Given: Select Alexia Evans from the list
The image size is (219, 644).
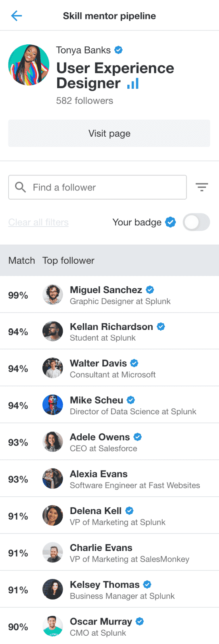Looking at the screenshot, I should (x=109, y=478).
